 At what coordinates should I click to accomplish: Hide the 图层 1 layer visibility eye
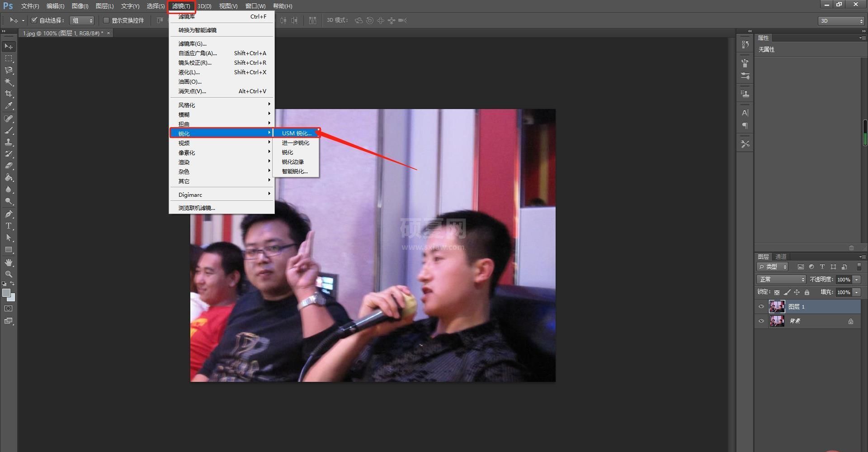761,307
